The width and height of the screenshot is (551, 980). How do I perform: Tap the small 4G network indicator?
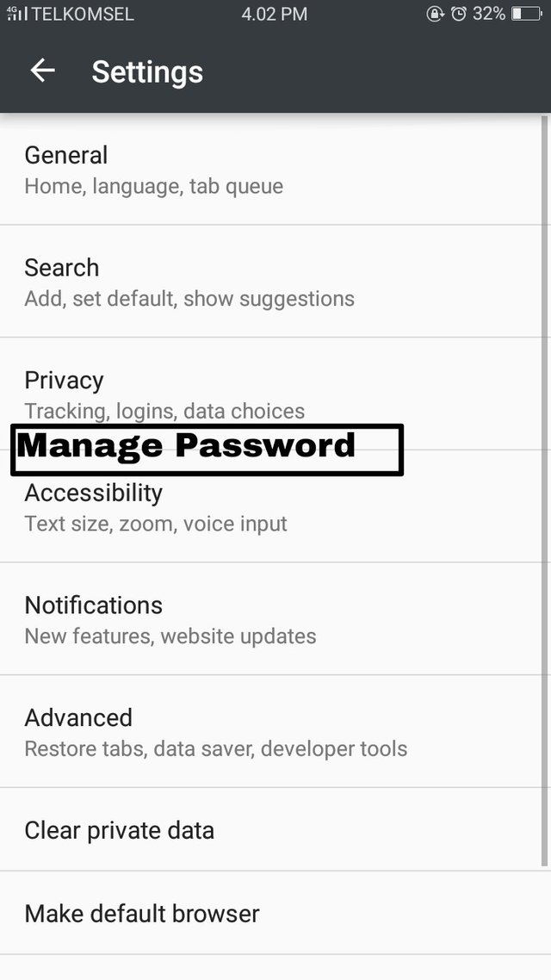[x=10, y=9]
